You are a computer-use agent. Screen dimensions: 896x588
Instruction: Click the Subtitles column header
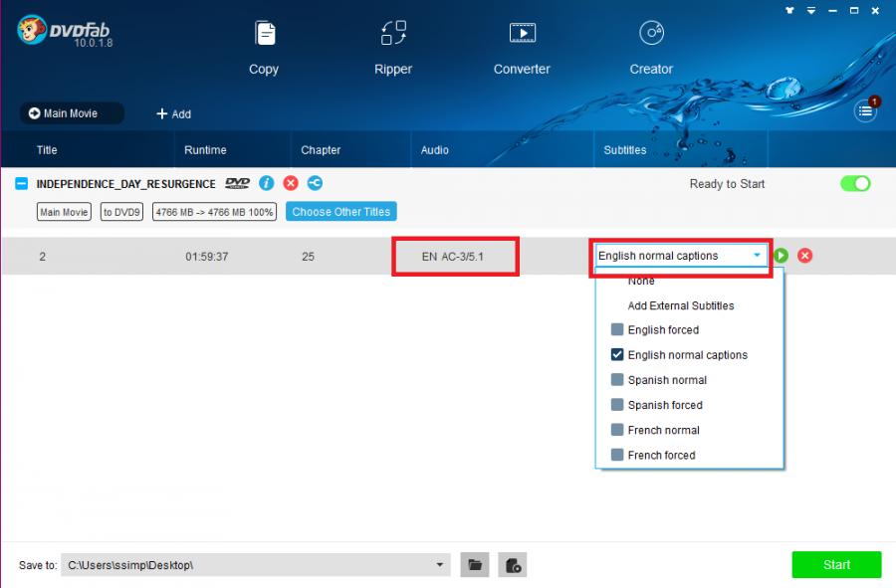[625, 149]
